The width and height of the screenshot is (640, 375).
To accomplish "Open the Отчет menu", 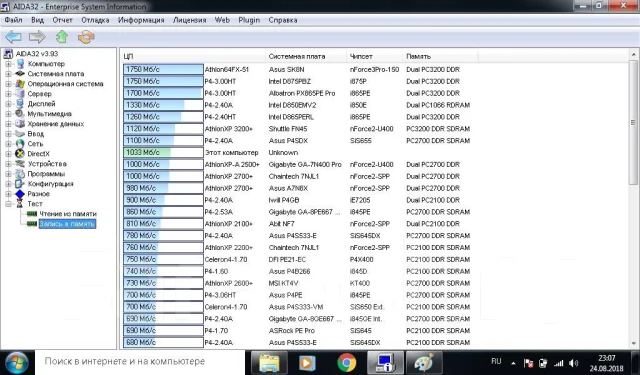I will (62, 20).
